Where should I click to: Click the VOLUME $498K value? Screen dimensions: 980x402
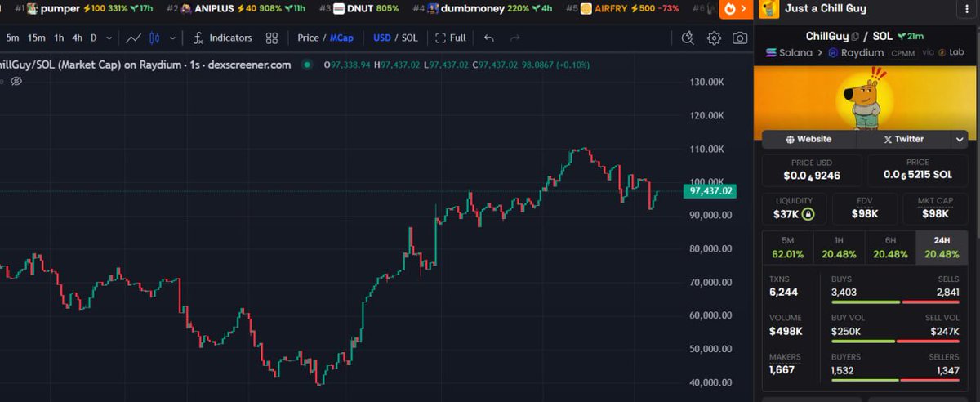tap(786, 331)
